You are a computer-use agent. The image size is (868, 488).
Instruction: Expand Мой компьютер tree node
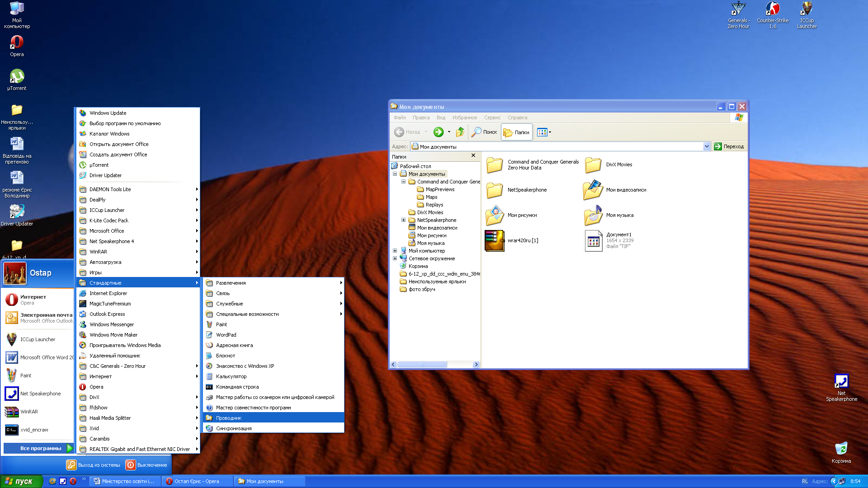395,251
